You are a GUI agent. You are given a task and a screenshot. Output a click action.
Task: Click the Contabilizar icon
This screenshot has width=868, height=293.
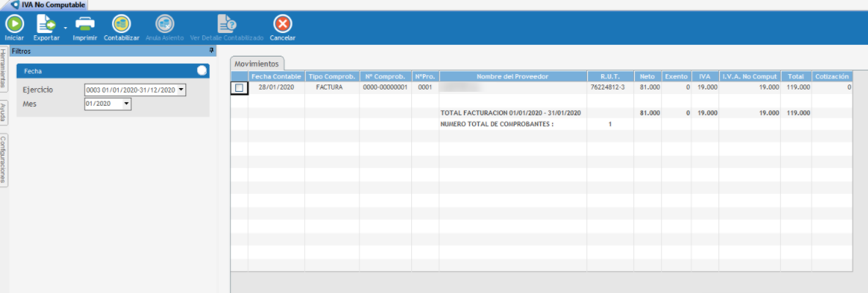point(121,23)
